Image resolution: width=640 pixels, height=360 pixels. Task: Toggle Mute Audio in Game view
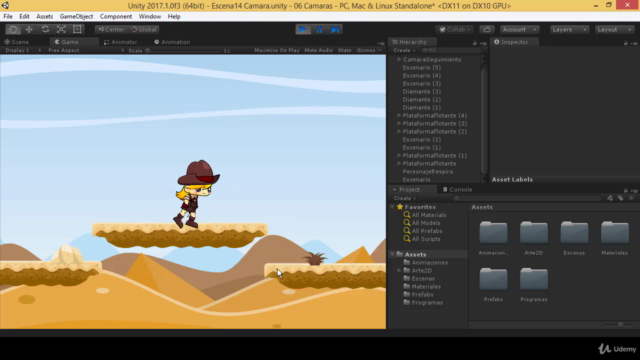pos(318,50)
